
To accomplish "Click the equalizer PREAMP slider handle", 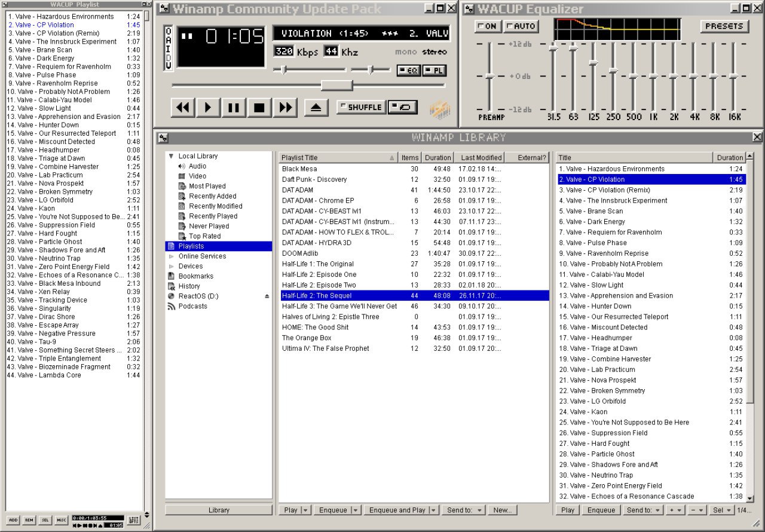I will pos(489,77).
